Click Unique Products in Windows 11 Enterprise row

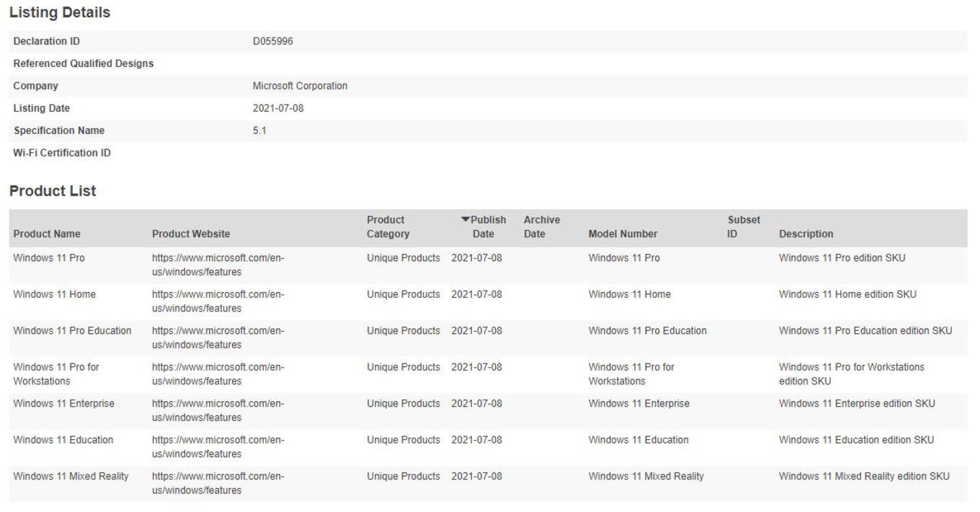click(x=404, y=403)
